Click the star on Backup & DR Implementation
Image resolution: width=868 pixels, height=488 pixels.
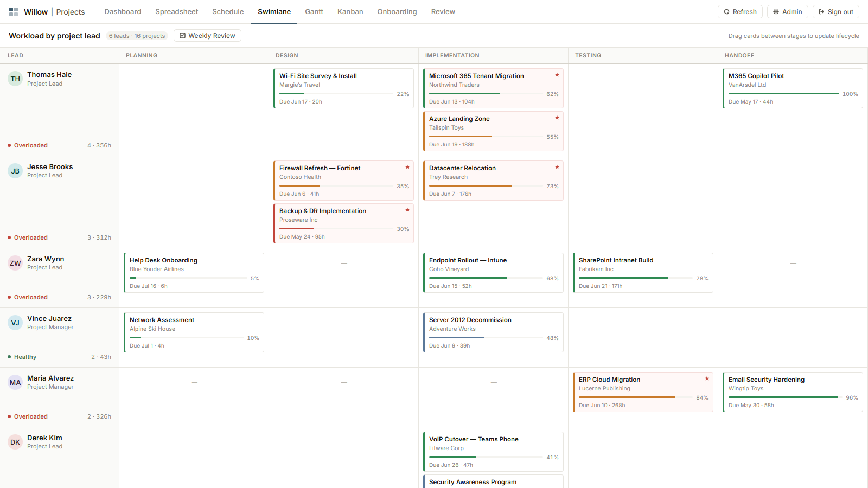coord(407,210)
